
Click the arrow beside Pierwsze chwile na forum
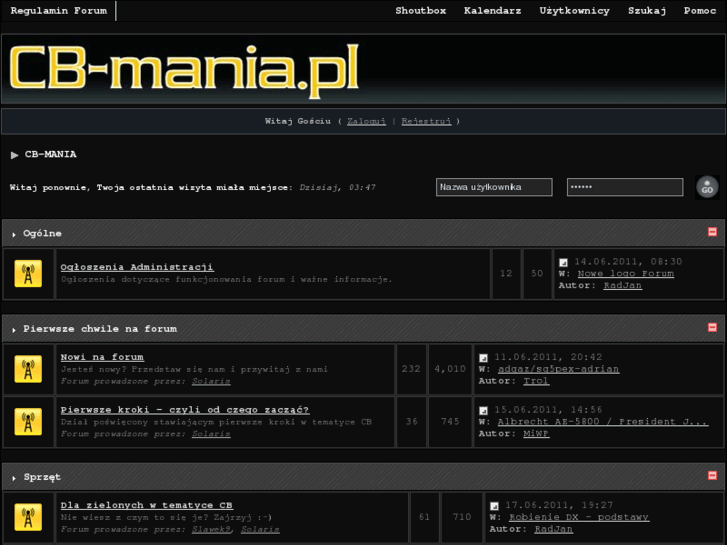(14, 330)
